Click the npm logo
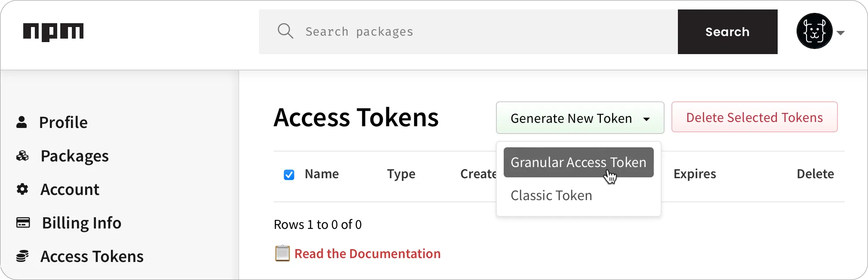 point(53,31)
